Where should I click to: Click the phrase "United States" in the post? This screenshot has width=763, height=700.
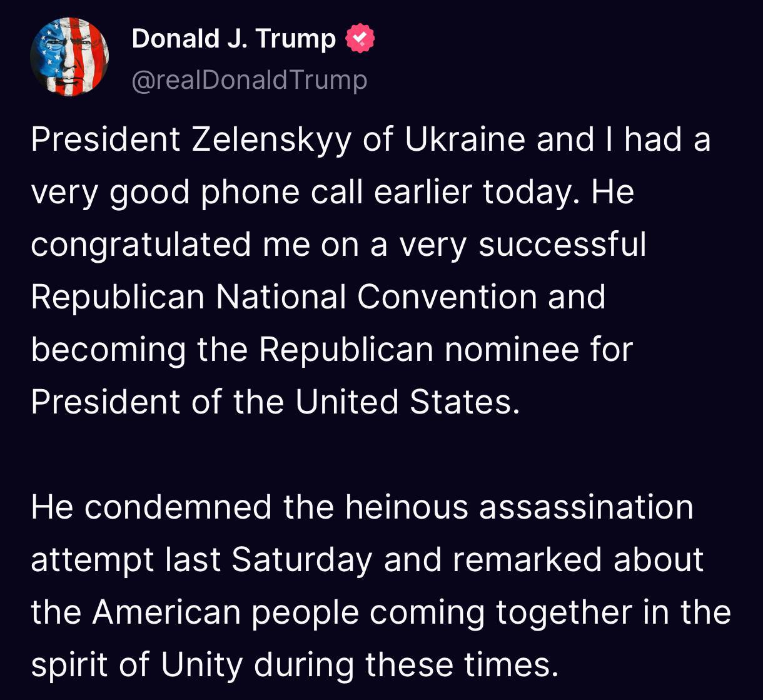[x=407, y=402]
